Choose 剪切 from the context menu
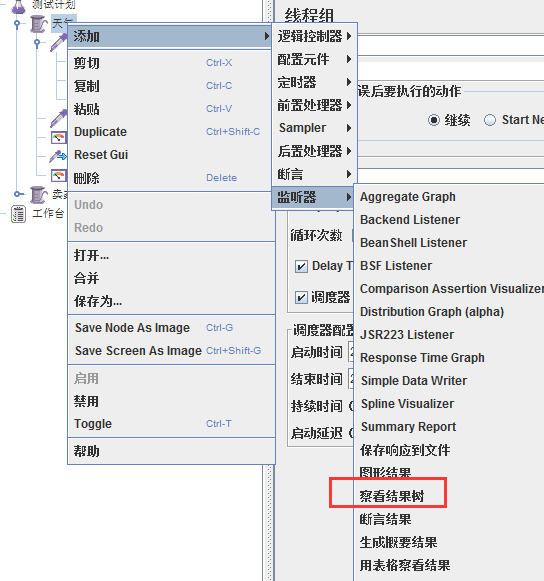This screenshot has height=581, width=544. [x=171, y=63]
